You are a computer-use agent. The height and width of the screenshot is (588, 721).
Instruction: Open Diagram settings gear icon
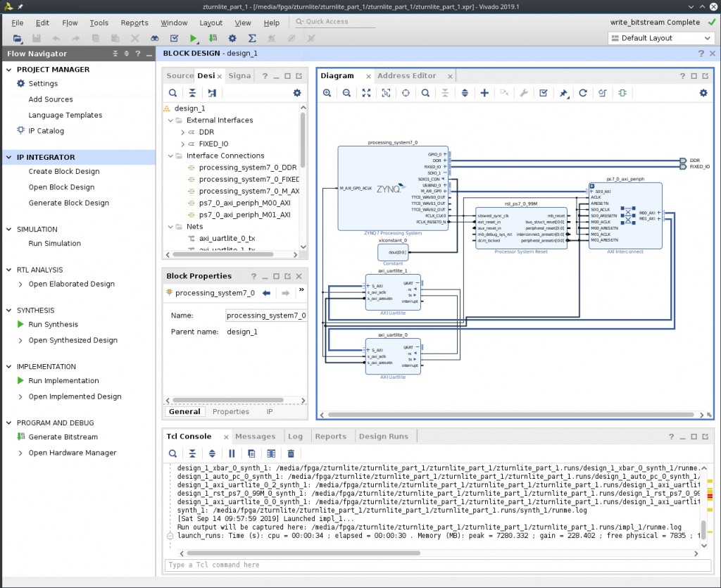pos(703,93)
